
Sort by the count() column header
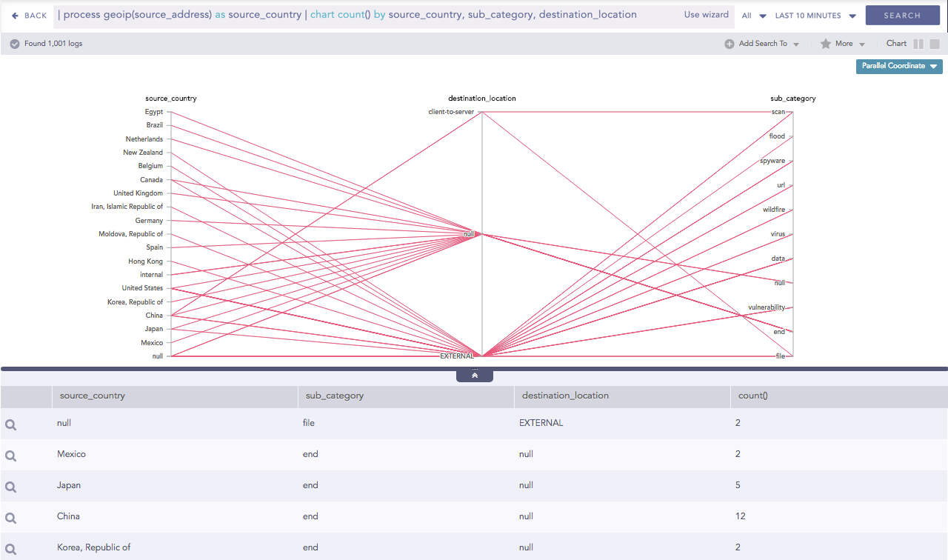coord(752,396)
